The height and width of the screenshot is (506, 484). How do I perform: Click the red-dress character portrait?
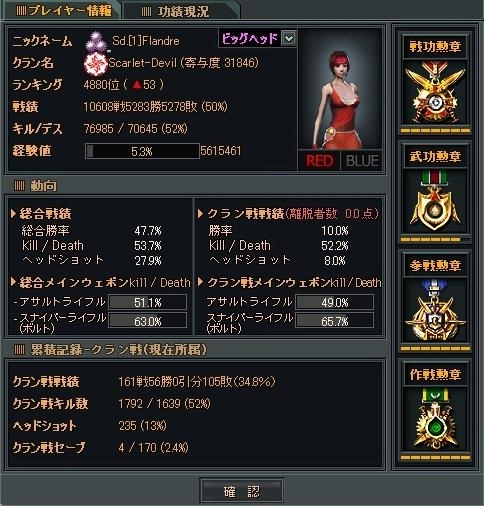[x=340, y=89]
